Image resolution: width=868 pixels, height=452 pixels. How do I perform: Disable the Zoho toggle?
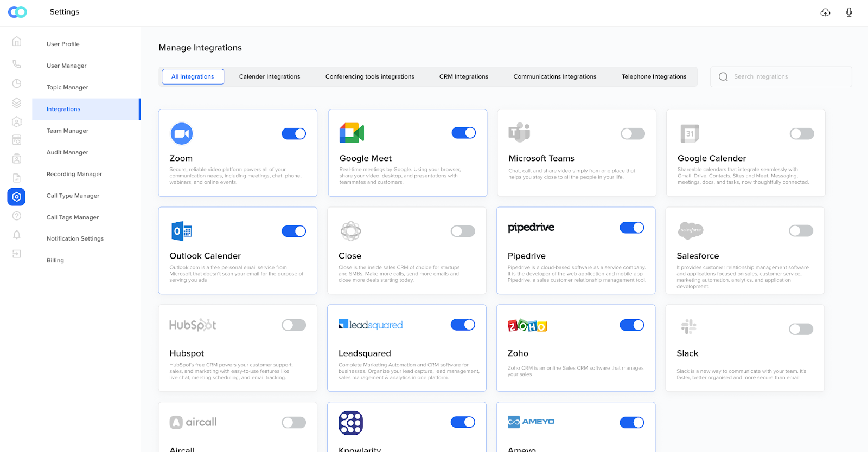[632, 325]
